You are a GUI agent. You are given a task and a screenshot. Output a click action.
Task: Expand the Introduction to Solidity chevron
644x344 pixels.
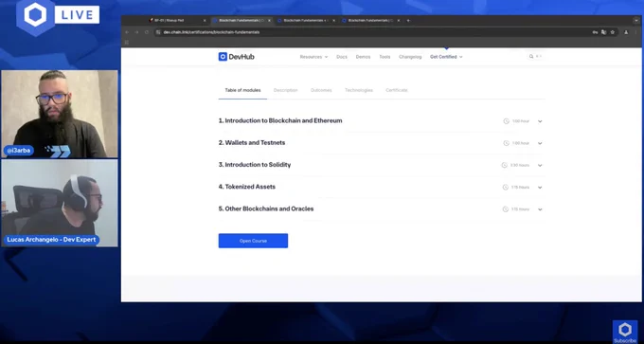click(540, 165)
